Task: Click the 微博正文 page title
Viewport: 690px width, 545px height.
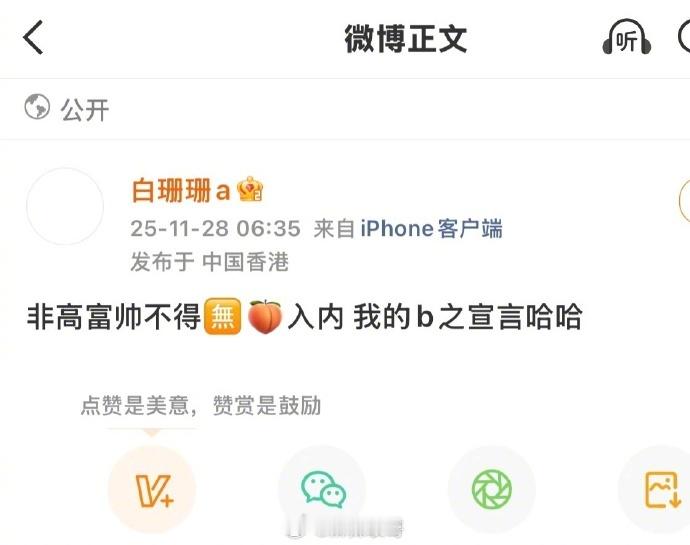Action: click(405, 39)
